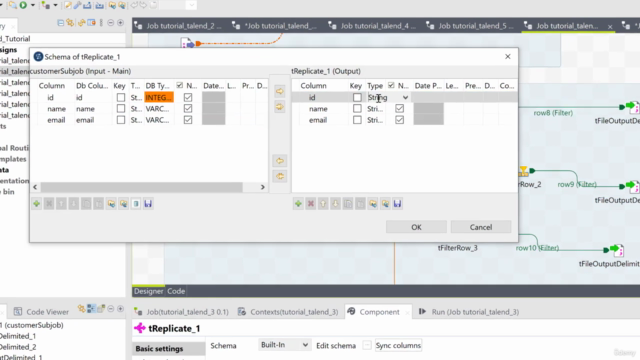The image size is (640, 360).
Task: Copy the selected output schema column
Action: click(x=348, y=204)
